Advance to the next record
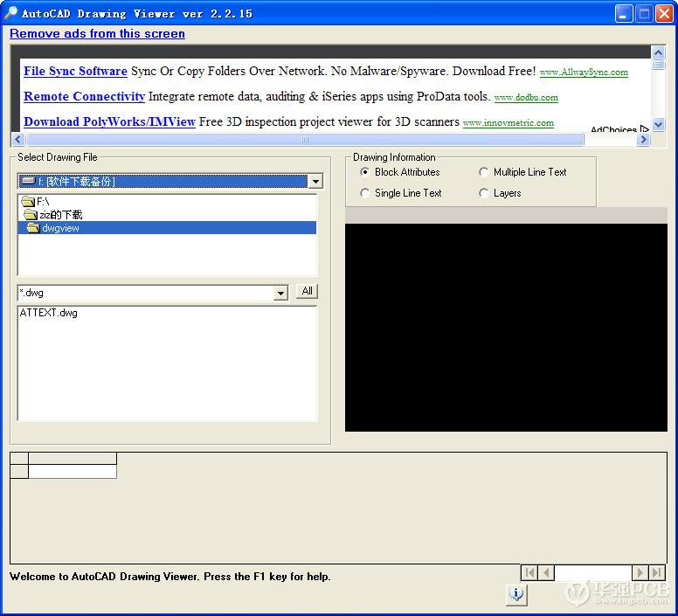Screen dimensions: 678x616 point(640,573)
